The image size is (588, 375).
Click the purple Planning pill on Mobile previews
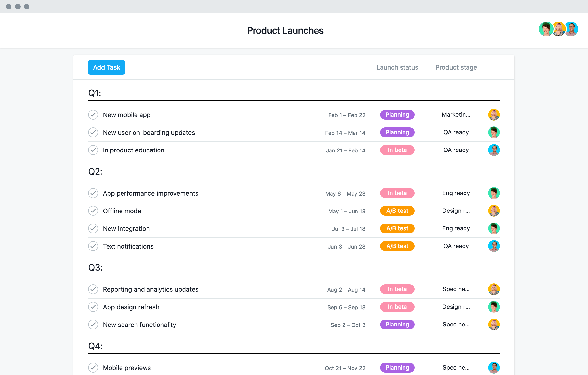click(397, 368)
